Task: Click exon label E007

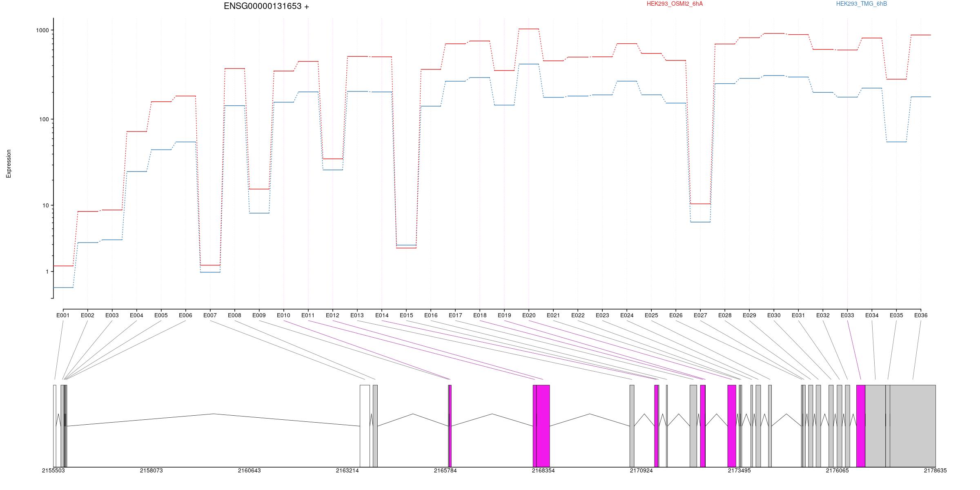Action: [x=210, y=315]
